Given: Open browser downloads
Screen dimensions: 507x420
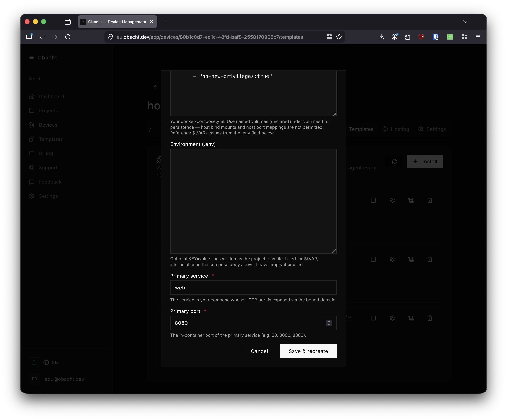Looking at the screenshot, I should point(381,37).
